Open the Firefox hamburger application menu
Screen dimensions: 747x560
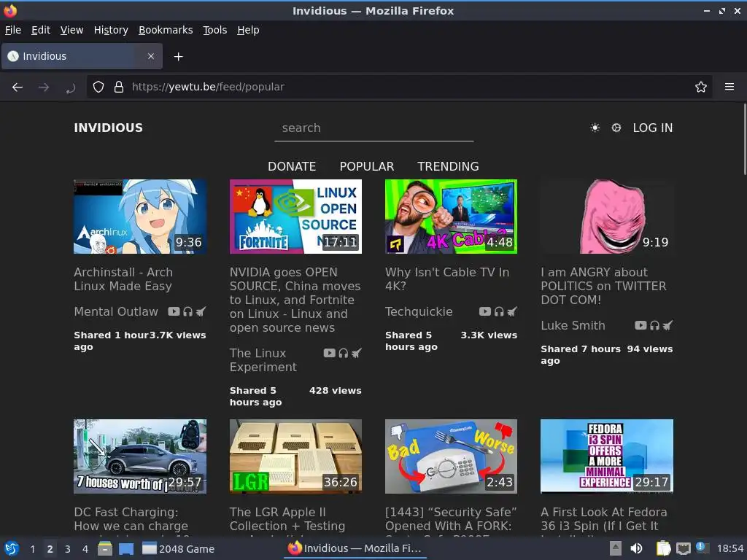[x=729, y=87]
